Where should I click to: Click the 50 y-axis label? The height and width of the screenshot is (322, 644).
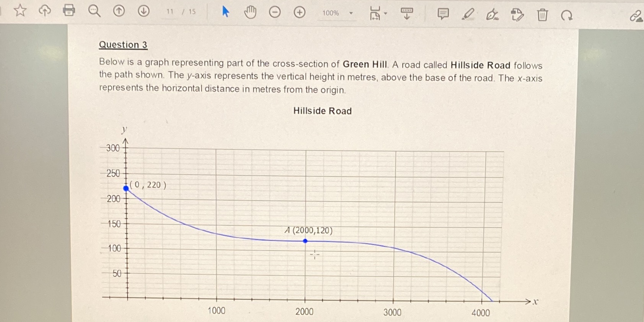point(117,273)
